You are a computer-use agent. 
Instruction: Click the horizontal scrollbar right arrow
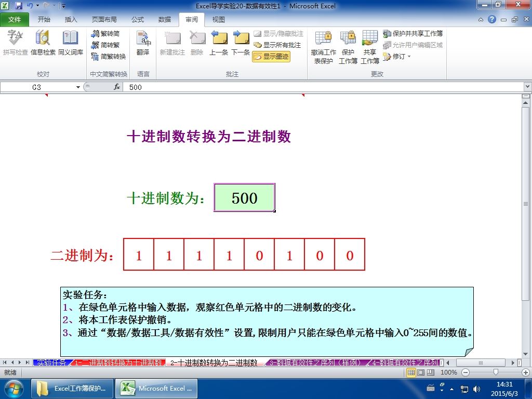(x=513, y=363)
